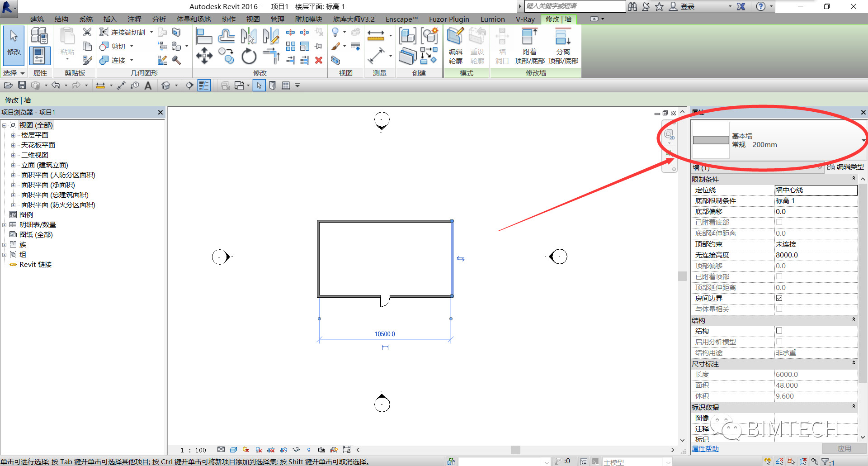
Task: Select the Align tool in the ribbon
Action: point(204,35)
